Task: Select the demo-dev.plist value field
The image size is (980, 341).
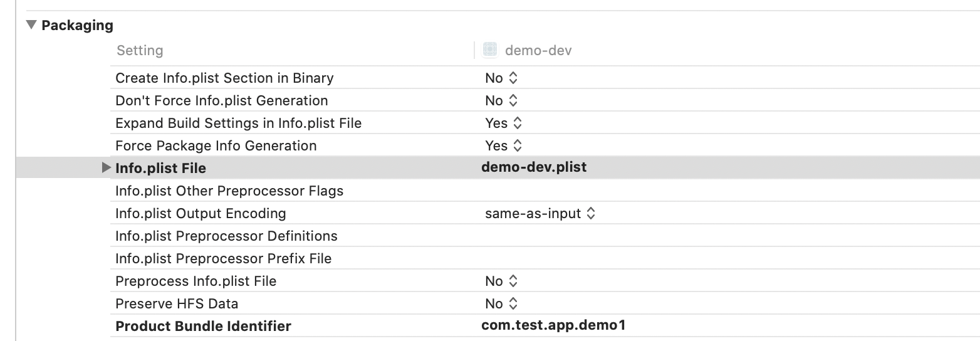Action: [534, 167]
